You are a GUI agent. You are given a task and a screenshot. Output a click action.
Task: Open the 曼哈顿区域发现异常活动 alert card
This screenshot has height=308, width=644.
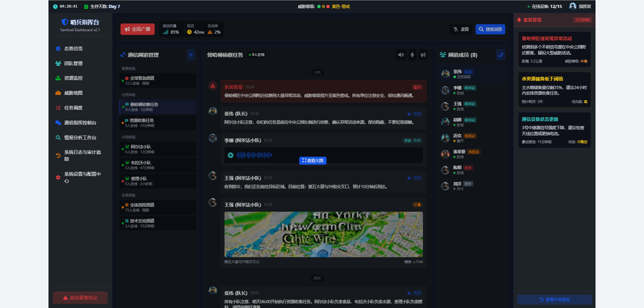(554, 50)
